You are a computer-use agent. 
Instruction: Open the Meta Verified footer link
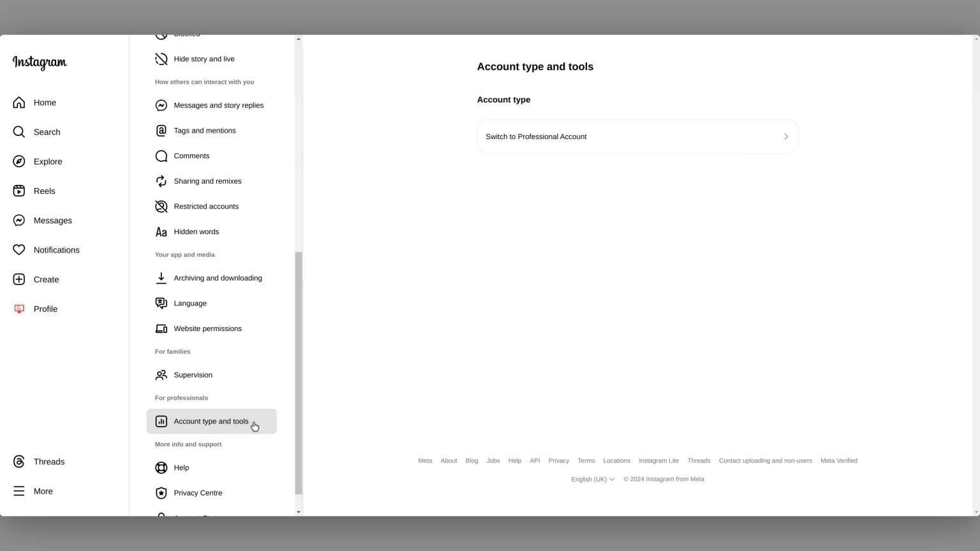[838, 460]
